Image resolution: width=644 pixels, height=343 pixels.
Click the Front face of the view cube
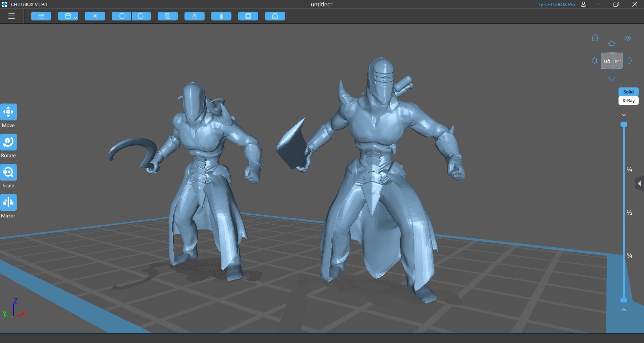(618, 61)
